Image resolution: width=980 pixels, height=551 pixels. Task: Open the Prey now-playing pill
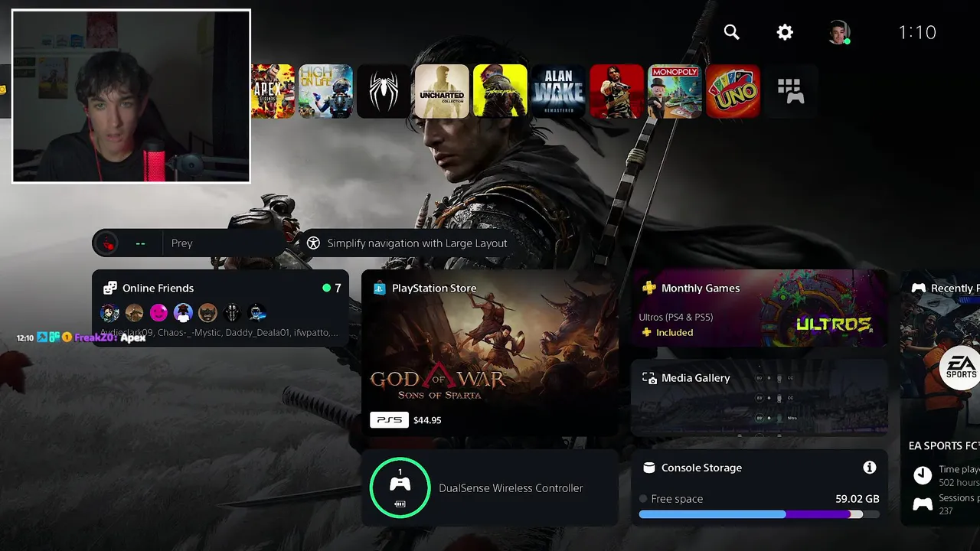coord(188,243)
